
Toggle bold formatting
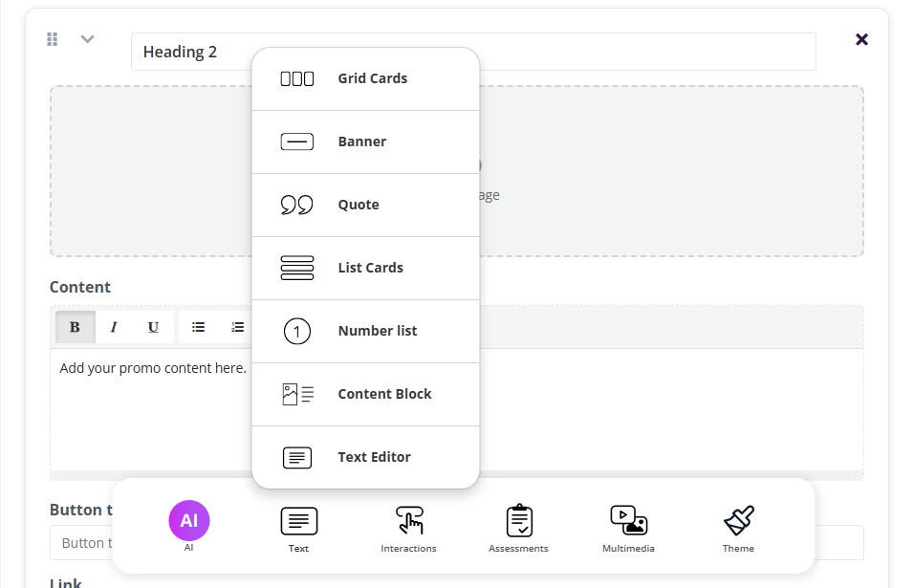75,327
